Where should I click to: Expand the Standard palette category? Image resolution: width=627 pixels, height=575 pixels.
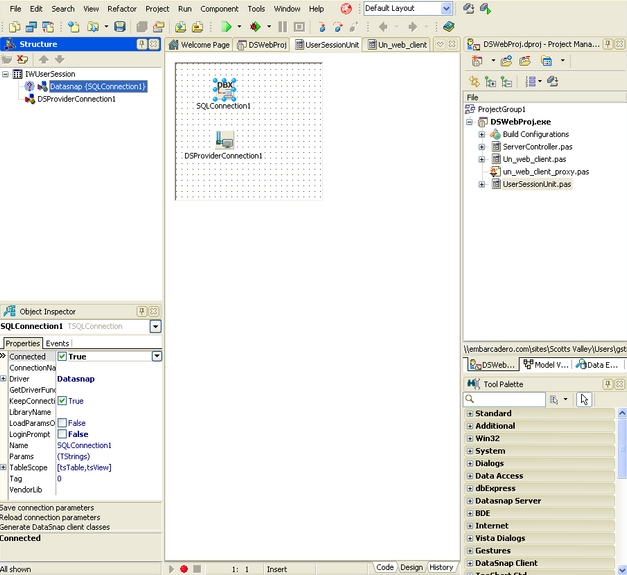pyautogui.click(x=470, y=413)
